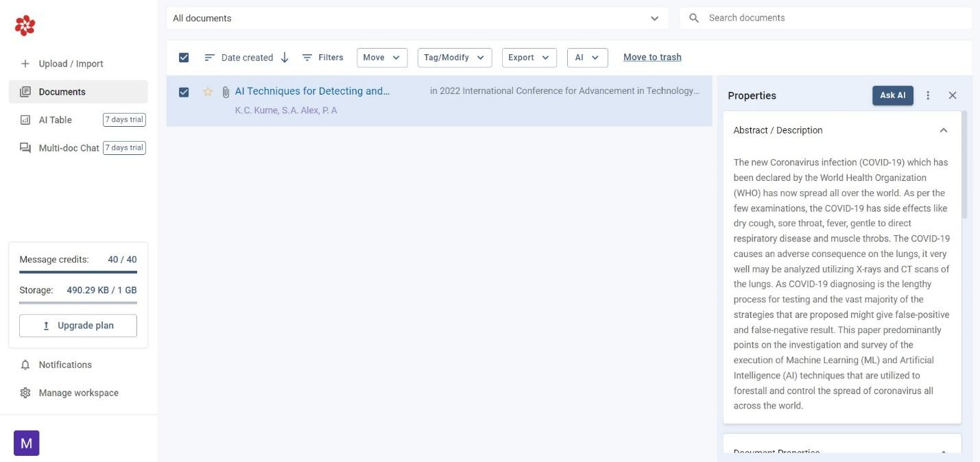Open the Tag/Modify dropdown
Image resolution: width=980 pixels, height=462 pixels.
(x=453, y=58)
